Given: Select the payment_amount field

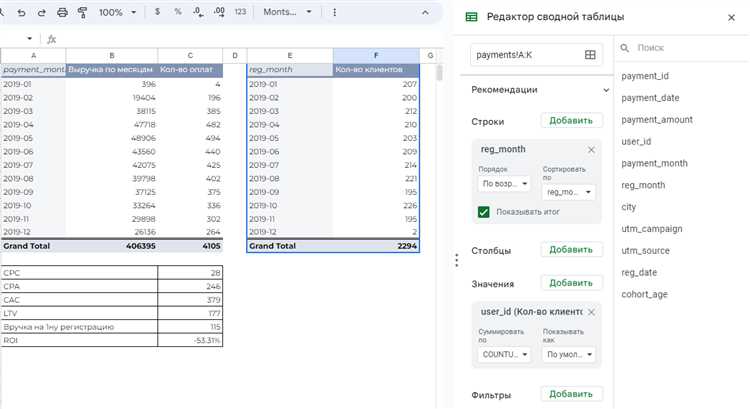Looking at the screenshot, I should coord(657,120).
